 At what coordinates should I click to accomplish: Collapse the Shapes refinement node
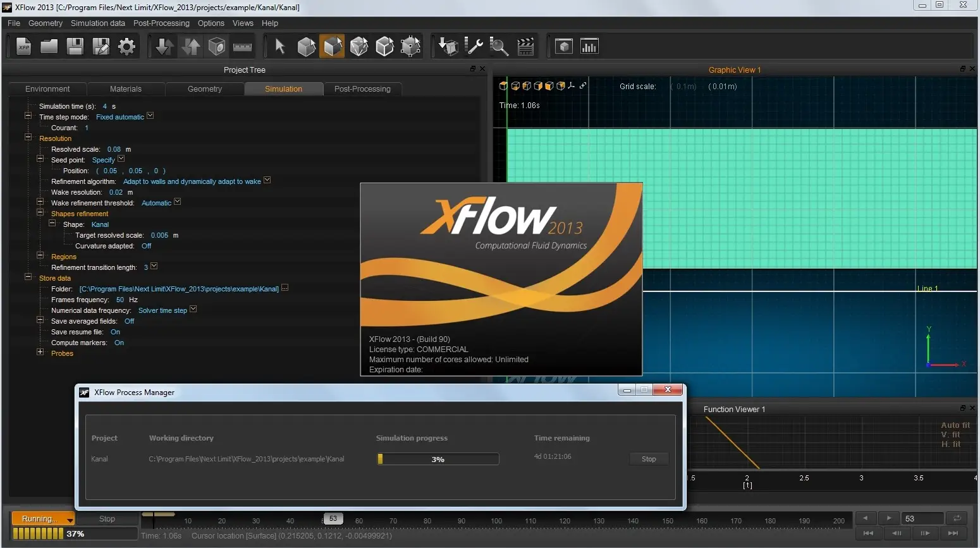coord(40,212)
